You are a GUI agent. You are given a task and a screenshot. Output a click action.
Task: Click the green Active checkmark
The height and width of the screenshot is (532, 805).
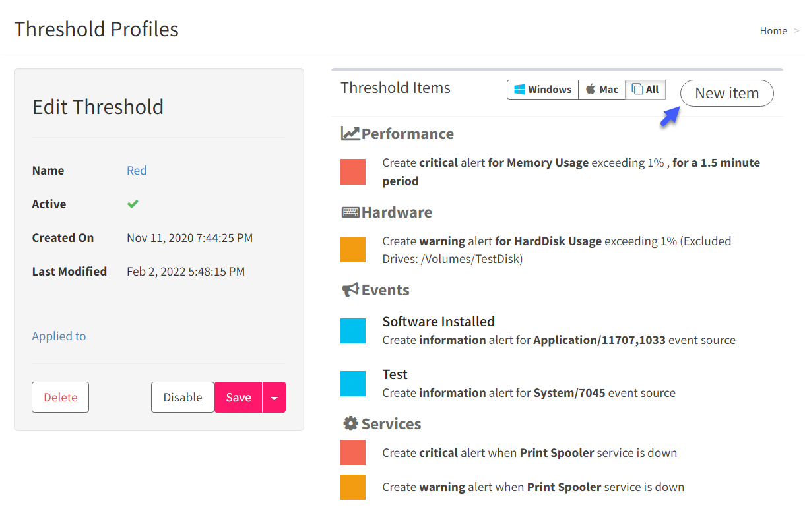(x=133, y=204)
